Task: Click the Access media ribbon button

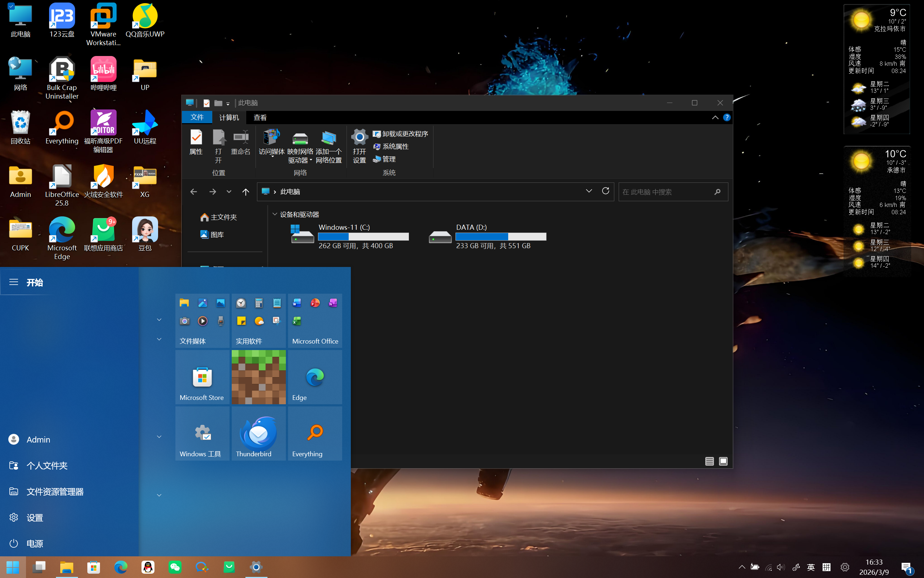Action: point(271,143)
